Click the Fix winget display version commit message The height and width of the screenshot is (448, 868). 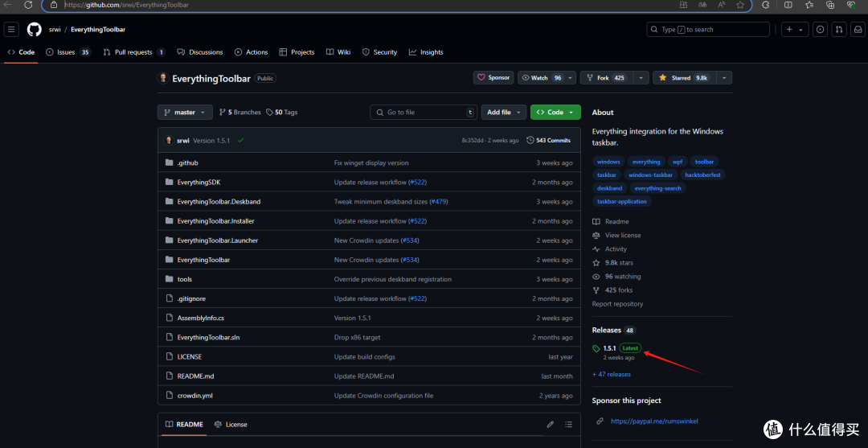pyautogui.click(x=371, y=162)
